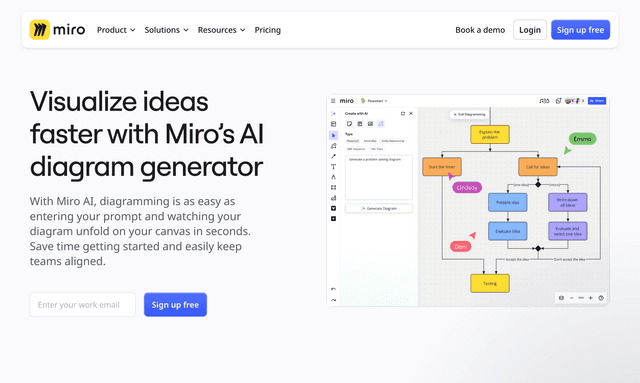The image size is (640, 383).
Task: Click the Generate Diagram button
Action: tap(379, 208)
